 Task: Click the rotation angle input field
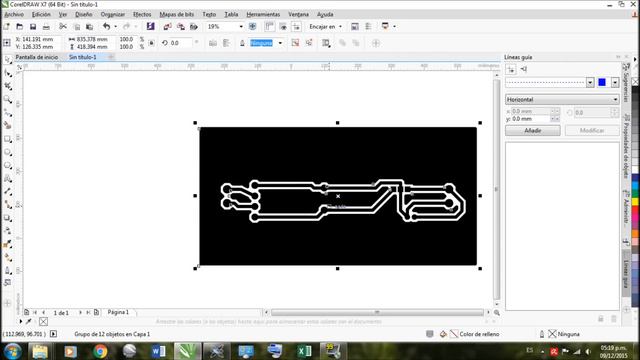coord(180,43)
